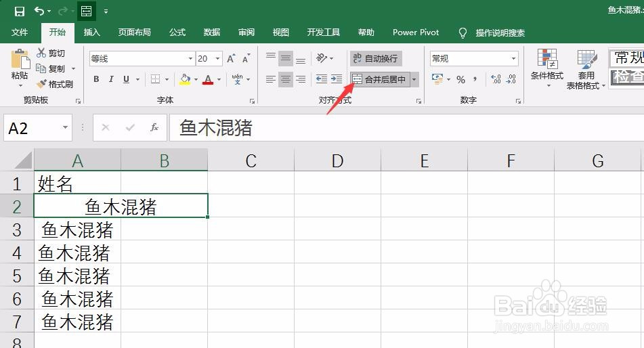The image size is (644, 348).
Task: Open the 帮助 tab
Action: point(366,32)
